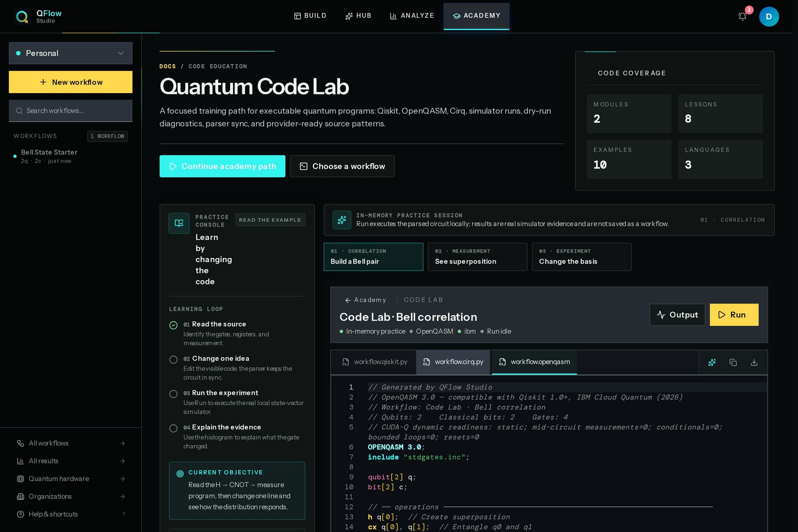This screenshot has width=798, height=532.
Task: Click the LESSONS coverage card
Action: (x=720, y=113)
